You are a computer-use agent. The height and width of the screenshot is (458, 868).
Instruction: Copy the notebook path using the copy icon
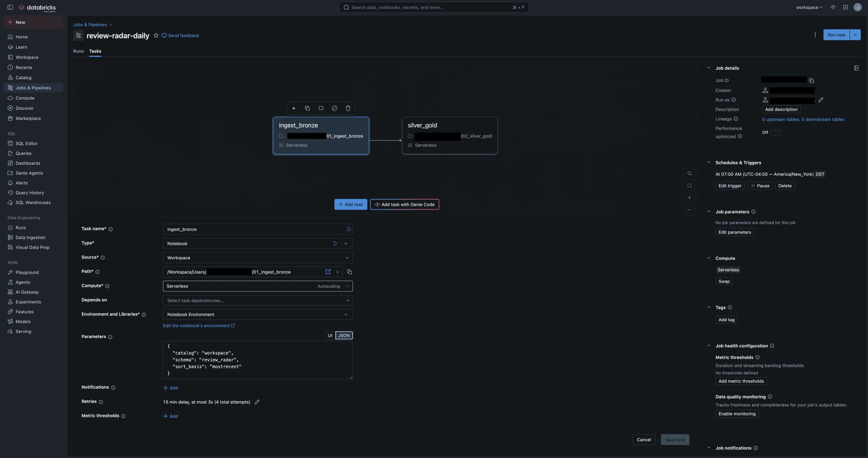(349, 272)
